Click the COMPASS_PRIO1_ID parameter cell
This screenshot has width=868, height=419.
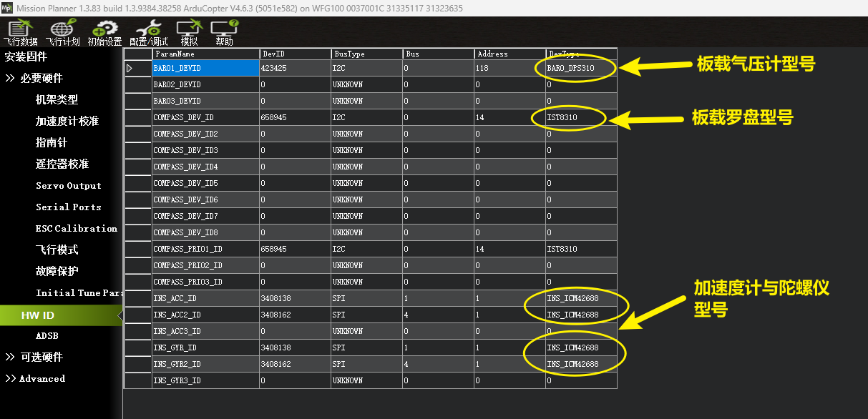pos(205,249)
